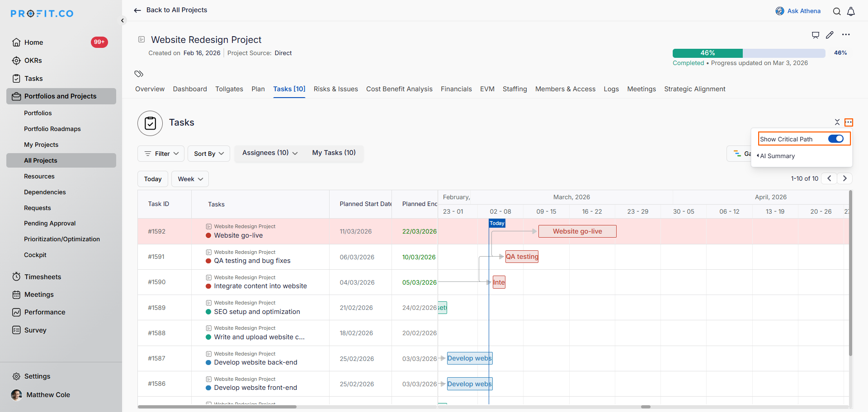The height and width of the screenshot is (412, 868).
Task: Click the 46% project progress bar
Action: [x=749, y=53]
